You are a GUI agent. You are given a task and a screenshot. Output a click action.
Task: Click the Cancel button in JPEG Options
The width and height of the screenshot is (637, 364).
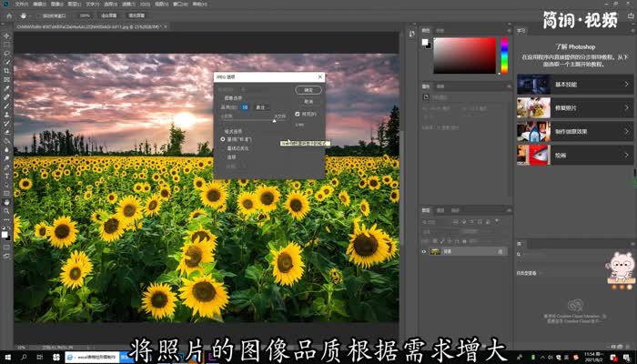coord(308,101)
